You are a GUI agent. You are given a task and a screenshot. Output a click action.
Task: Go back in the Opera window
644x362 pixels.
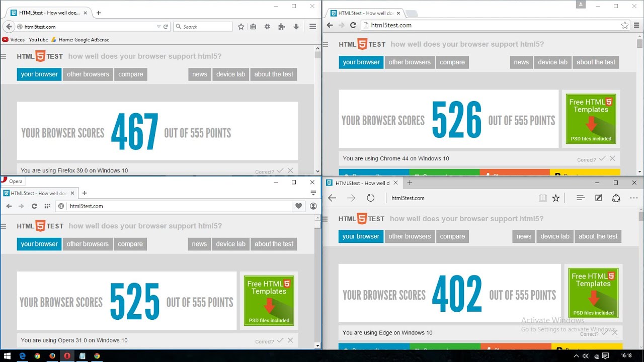(9, 206)
